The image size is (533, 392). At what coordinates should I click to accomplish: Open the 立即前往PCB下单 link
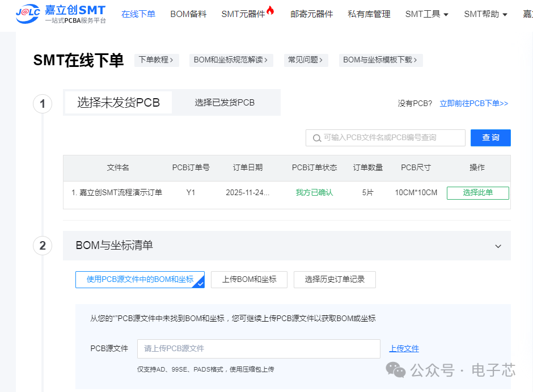click(x=474, y=103)
